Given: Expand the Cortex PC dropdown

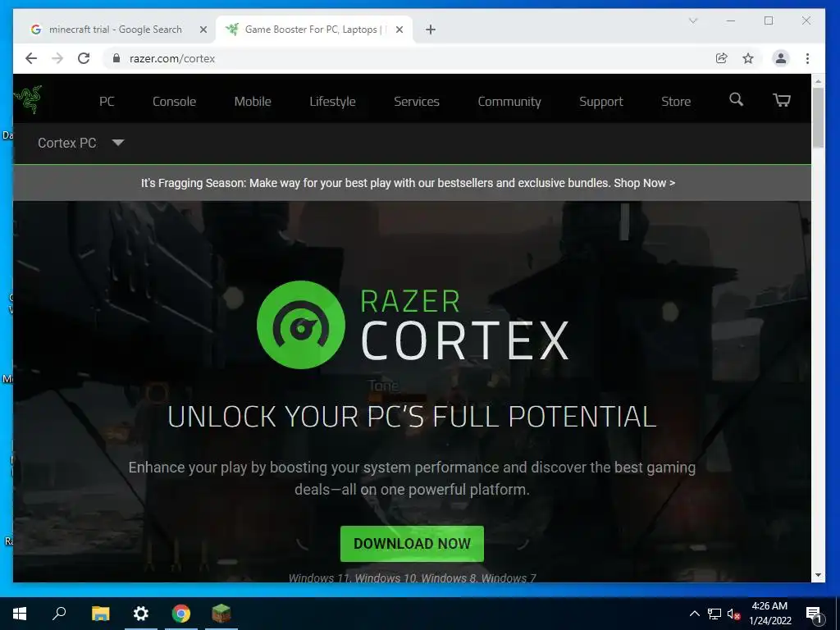Looking at the screenshot, I should tap(81, 143).
